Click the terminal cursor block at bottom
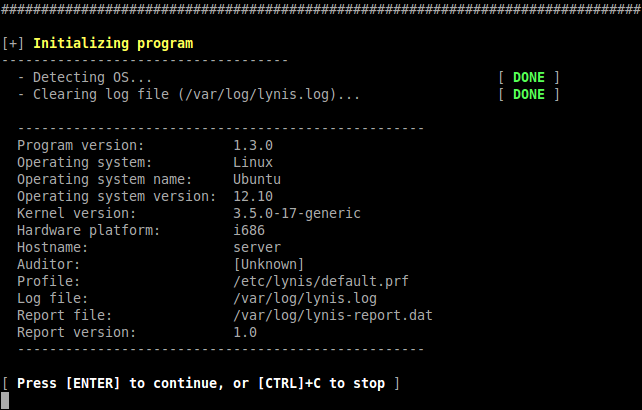This screenshot has height=410, width=642. (6, 401)
